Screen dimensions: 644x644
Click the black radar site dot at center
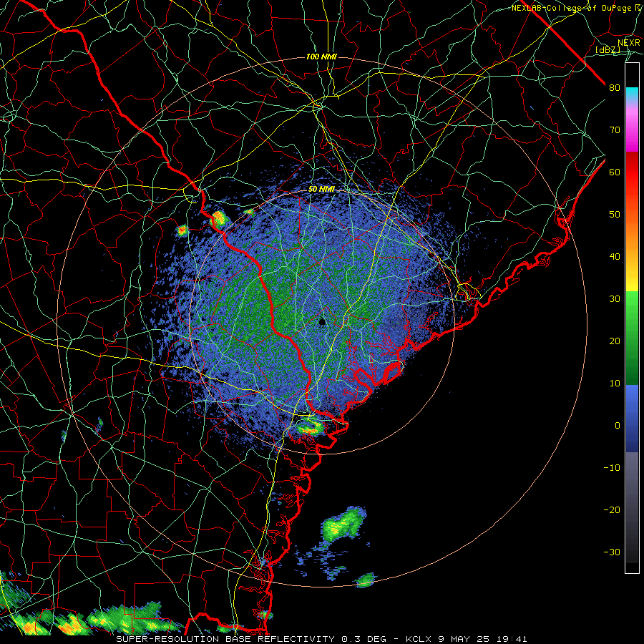(x=322, y=321)
